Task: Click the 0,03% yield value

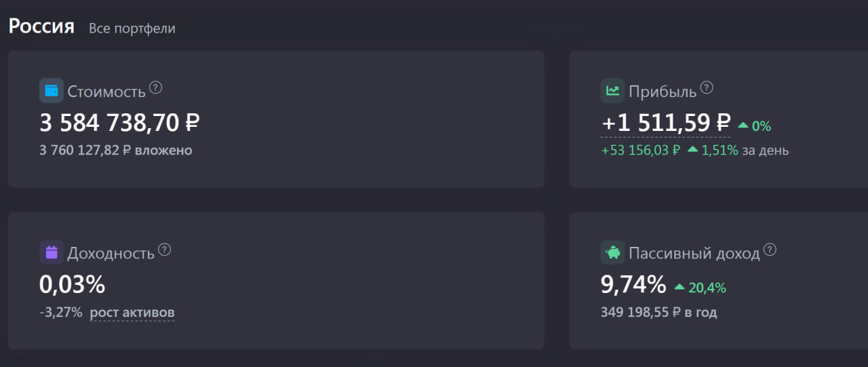Action: pos(72,285)
